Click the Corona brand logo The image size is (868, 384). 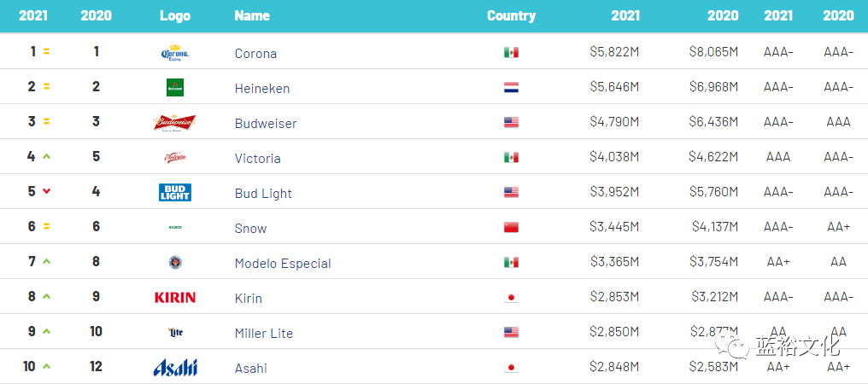point(175,53)
